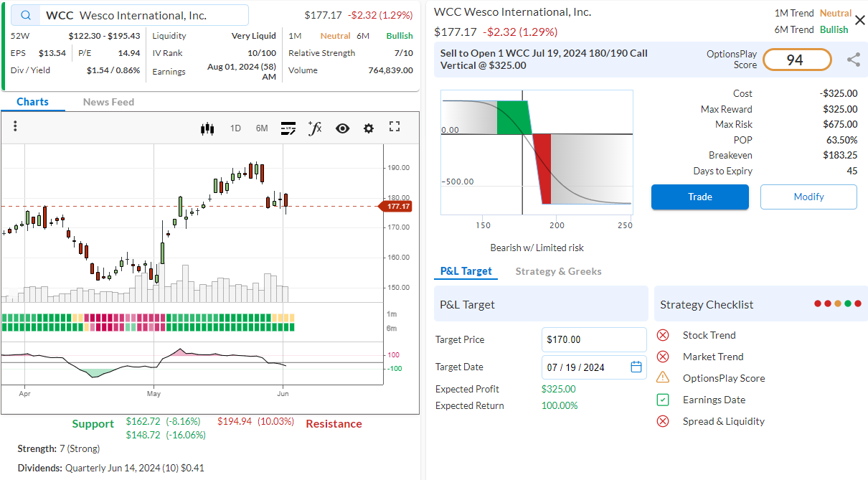Share the trade idea

[x=853, y=60]
